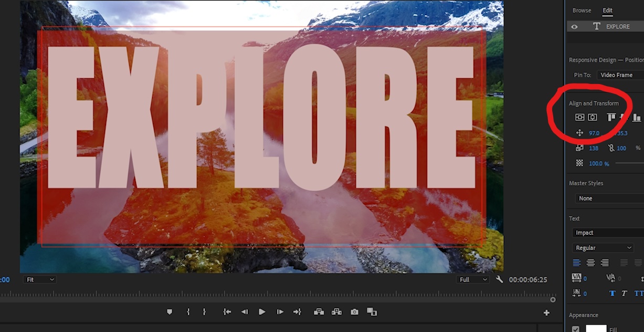Click the Tracking VA icon

tap(576, 278)
